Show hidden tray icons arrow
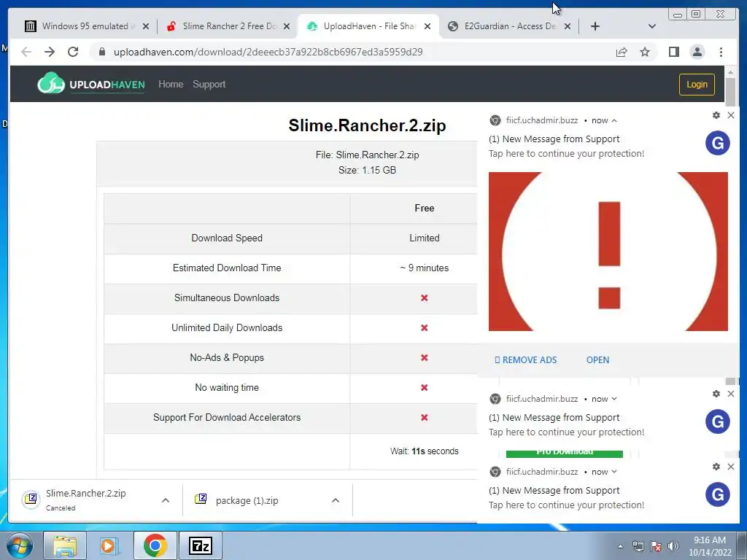 620,546
